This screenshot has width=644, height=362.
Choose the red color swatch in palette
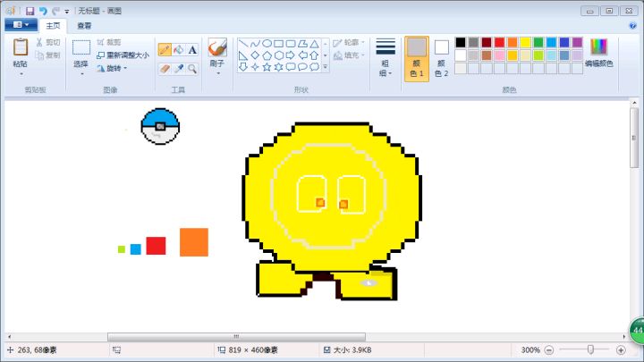click(500, 42)
